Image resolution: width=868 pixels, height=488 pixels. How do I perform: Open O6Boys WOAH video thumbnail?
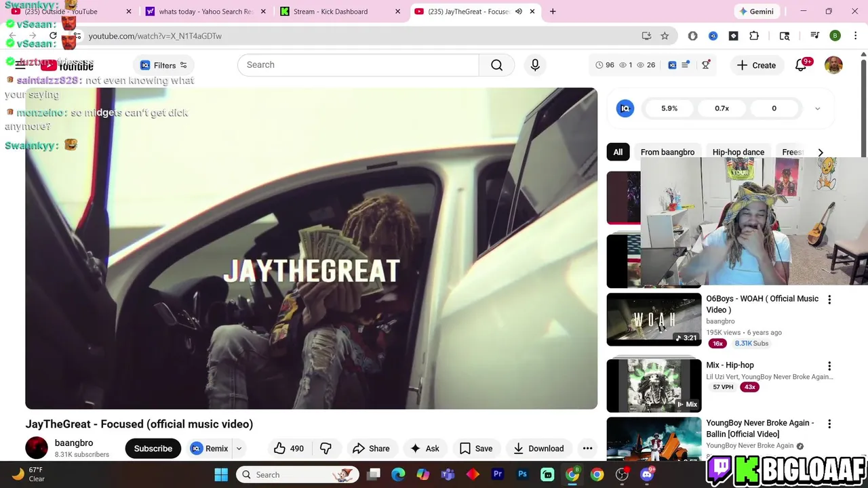(x=654, y=319)
